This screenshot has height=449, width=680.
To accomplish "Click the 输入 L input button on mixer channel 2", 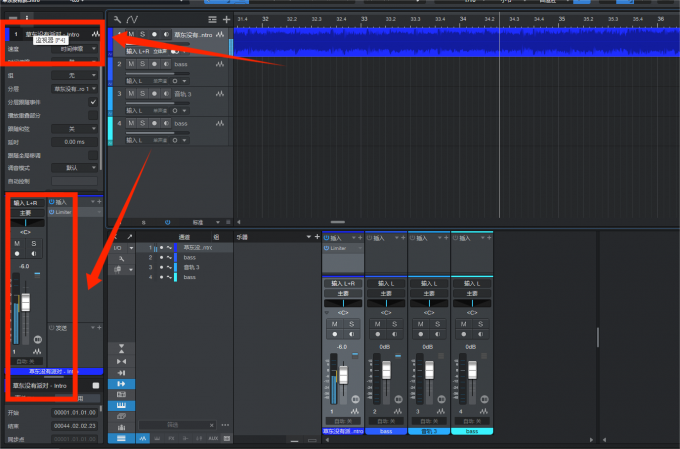I will coord(386,284).
